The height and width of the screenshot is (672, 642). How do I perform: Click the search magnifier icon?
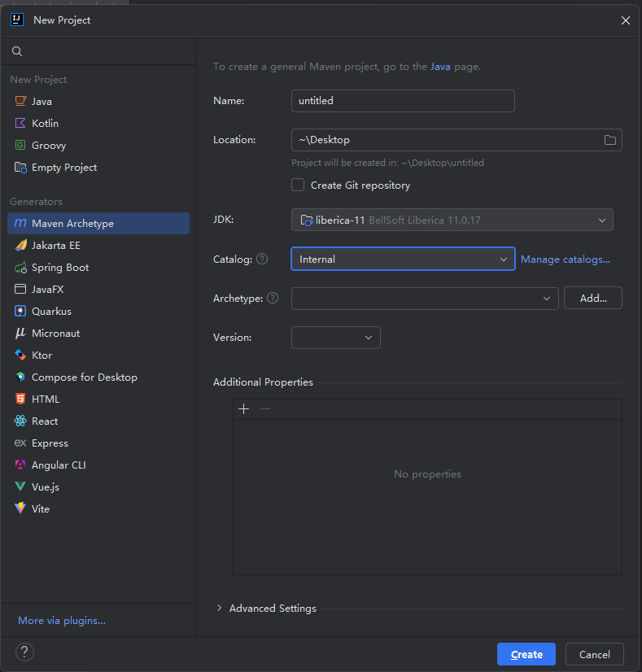tap(17, 51)
